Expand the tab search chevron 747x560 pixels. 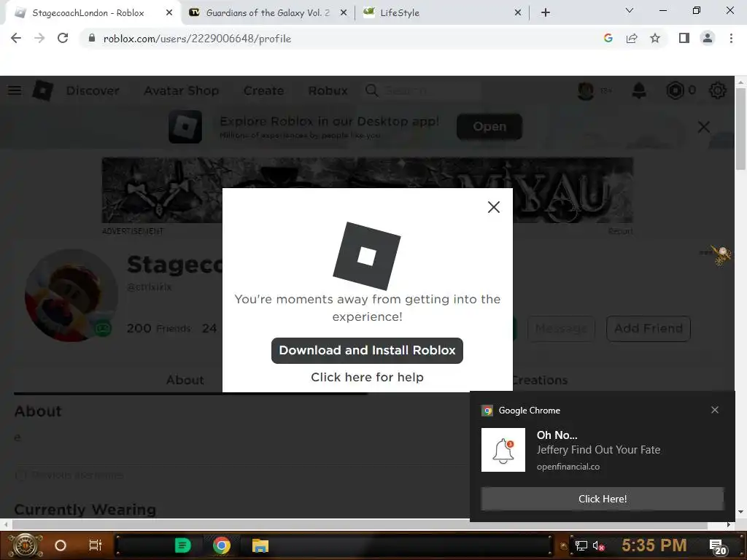[x=630, y=10]
